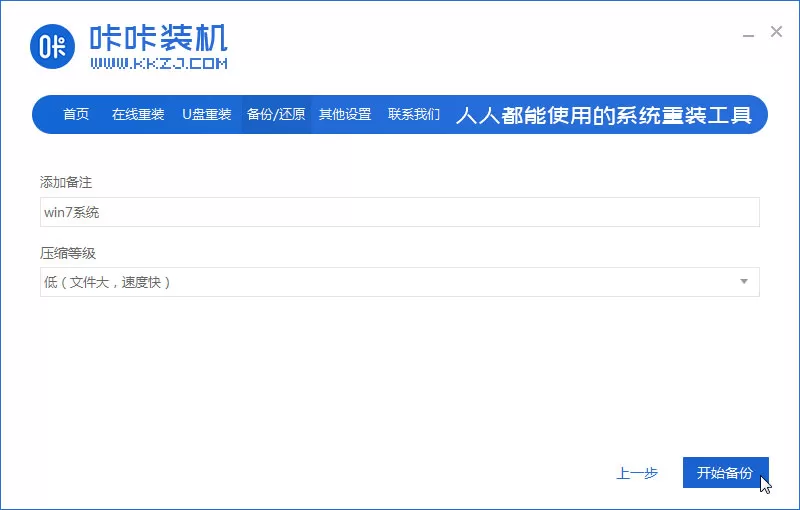Minimize the 咔咔装机 window
Viewport: 800px width, 510px height.
click(x=748, y=35)
